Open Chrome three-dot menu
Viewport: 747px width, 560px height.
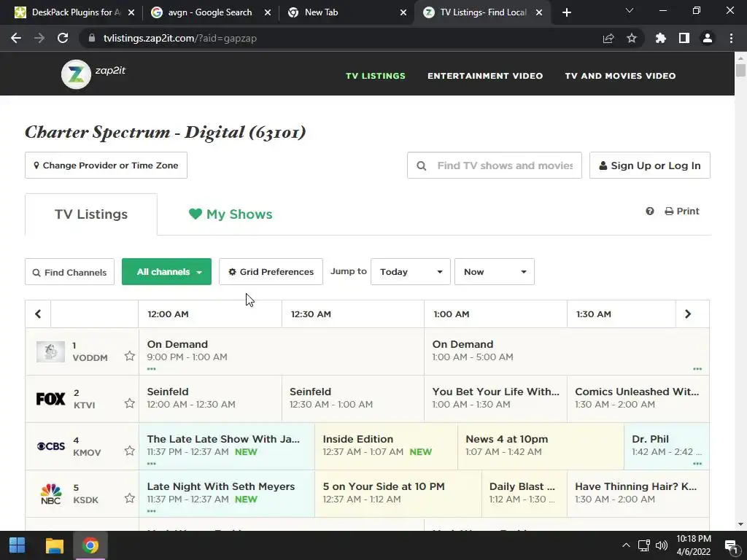[731, 38]
